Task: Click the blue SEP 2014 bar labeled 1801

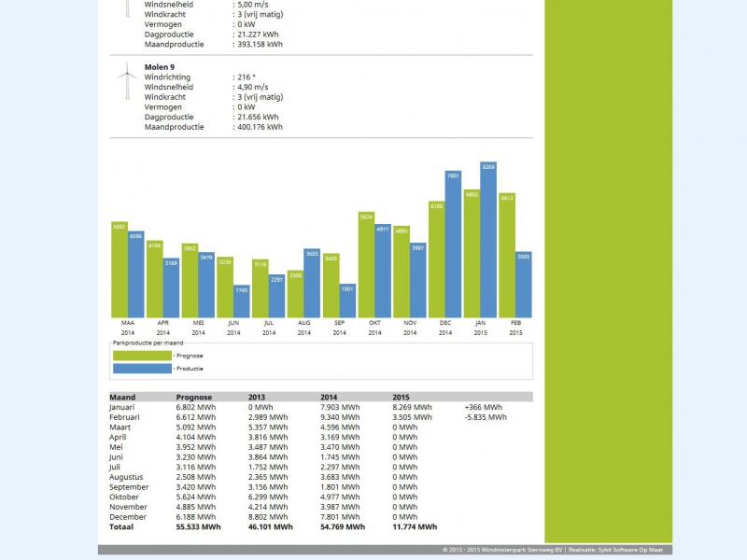Action: coord(347,301)
